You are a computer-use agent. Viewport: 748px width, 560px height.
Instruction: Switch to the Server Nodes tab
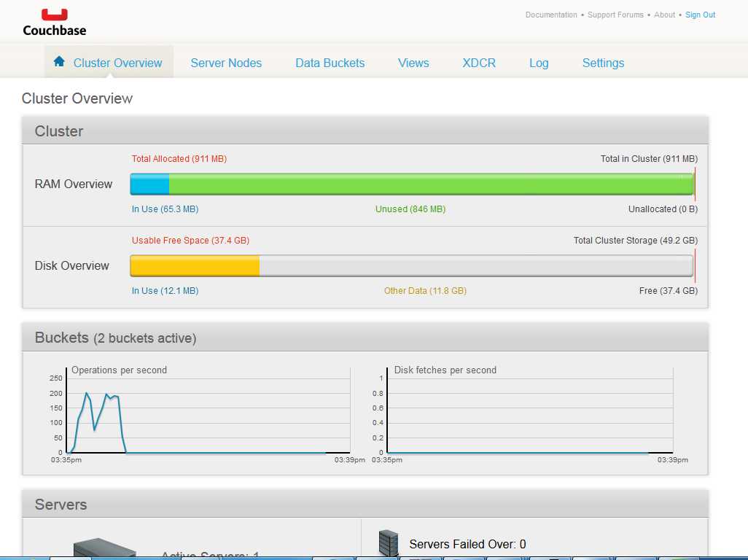coord(226,63)
